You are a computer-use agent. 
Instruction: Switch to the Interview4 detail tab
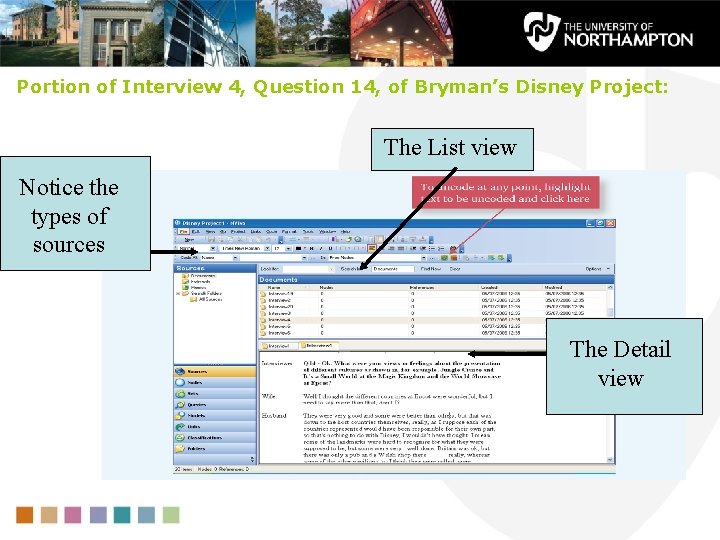(x=319, y=346)
